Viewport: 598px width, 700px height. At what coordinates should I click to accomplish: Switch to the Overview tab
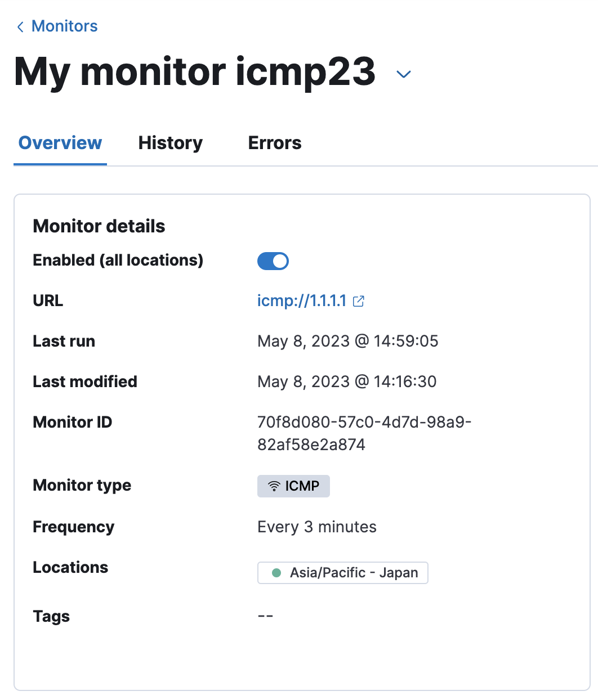(60, 143)
